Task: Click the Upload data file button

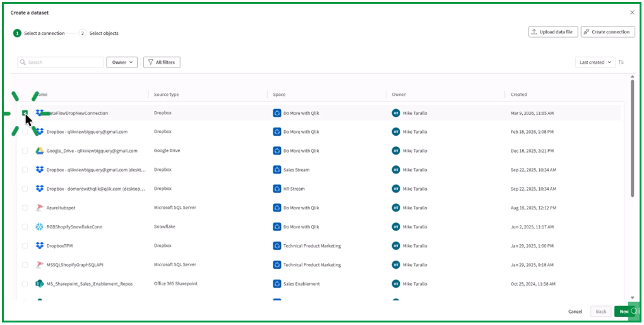Action: 552,32
